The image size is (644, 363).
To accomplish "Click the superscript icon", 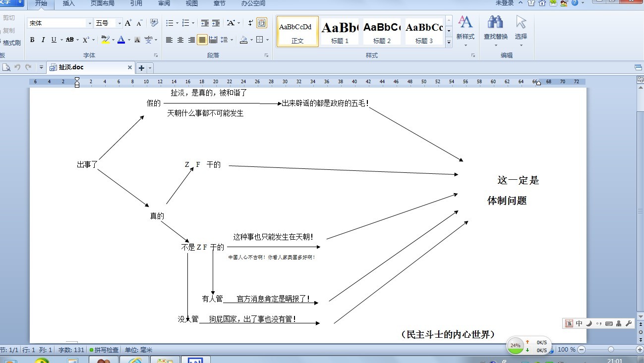I will click(x=86, y=40).
